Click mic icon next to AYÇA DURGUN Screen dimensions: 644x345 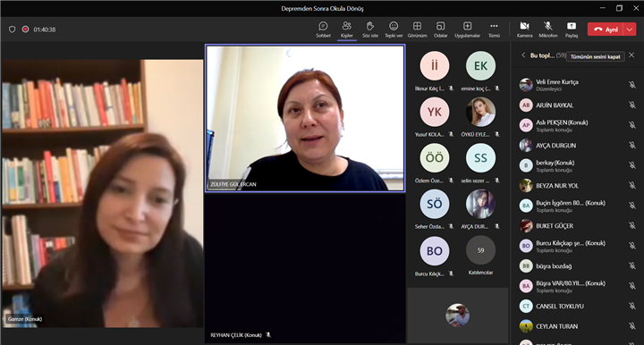[x=631, y=145]
